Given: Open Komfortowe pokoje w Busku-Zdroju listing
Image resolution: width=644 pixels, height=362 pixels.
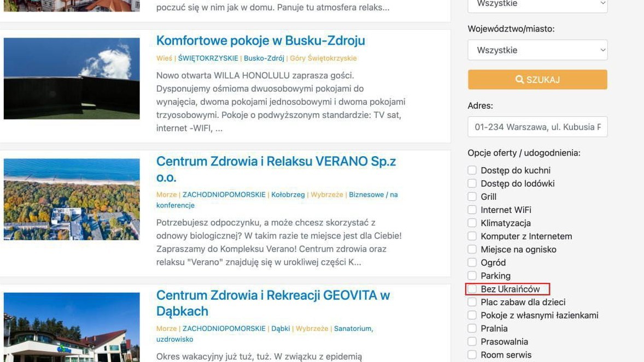Looking at the screenshot, I should 260,40.
